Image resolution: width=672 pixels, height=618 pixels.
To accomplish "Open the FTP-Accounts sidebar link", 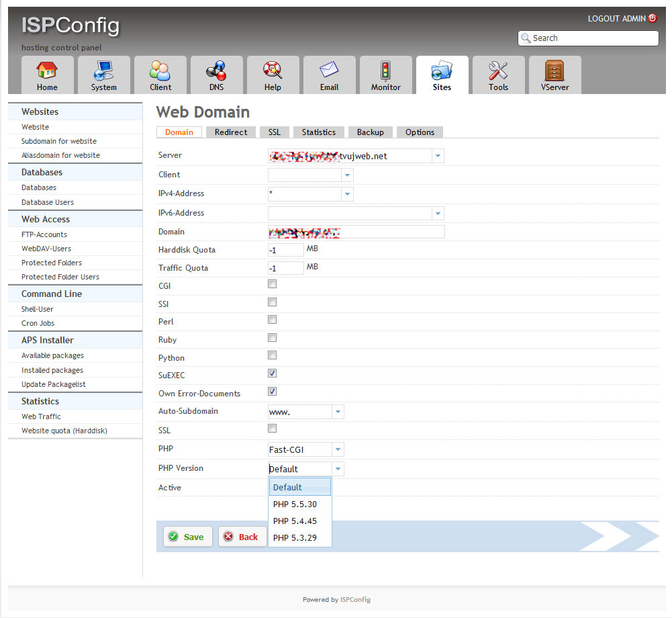I will (x=44, y=234).
